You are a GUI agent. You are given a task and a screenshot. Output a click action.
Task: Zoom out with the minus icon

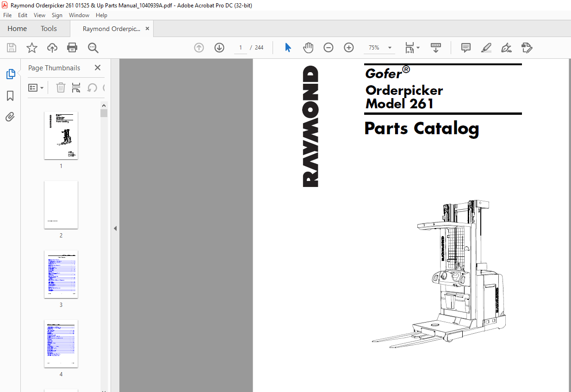click(329, 48)
